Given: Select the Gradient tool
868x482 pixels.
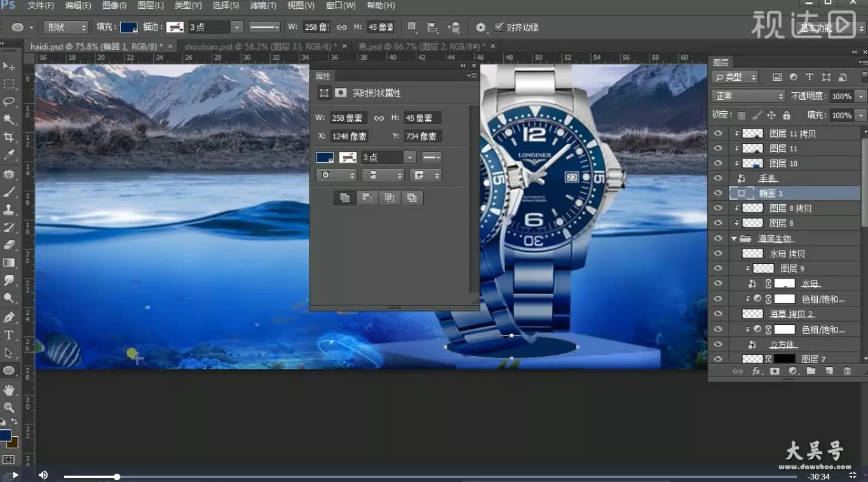Looking at the screenshot, I should tap(9, 263).
